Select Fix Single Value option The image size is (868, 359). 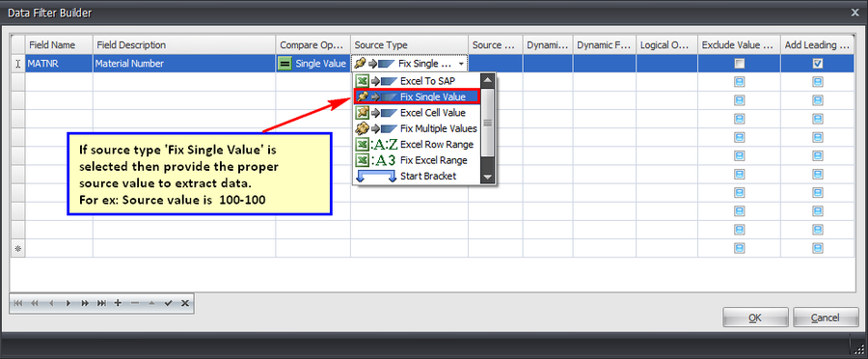[417, 97]
